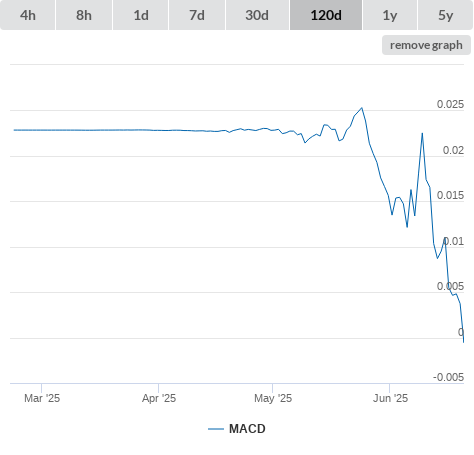474x455 pixels.
Task: Click the Mar '25 axis label
Action: (42, 398)
